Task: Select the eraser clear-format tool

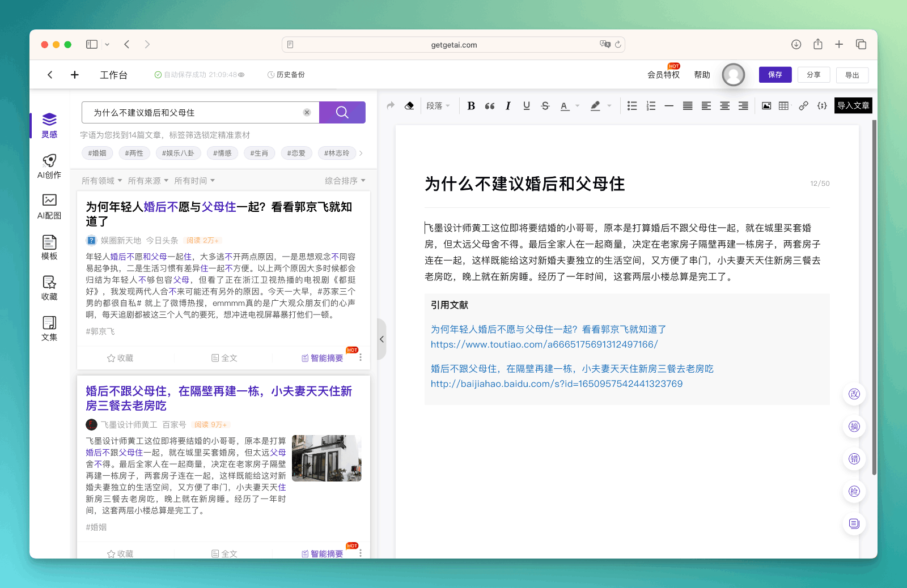Action: coord(409,106)
